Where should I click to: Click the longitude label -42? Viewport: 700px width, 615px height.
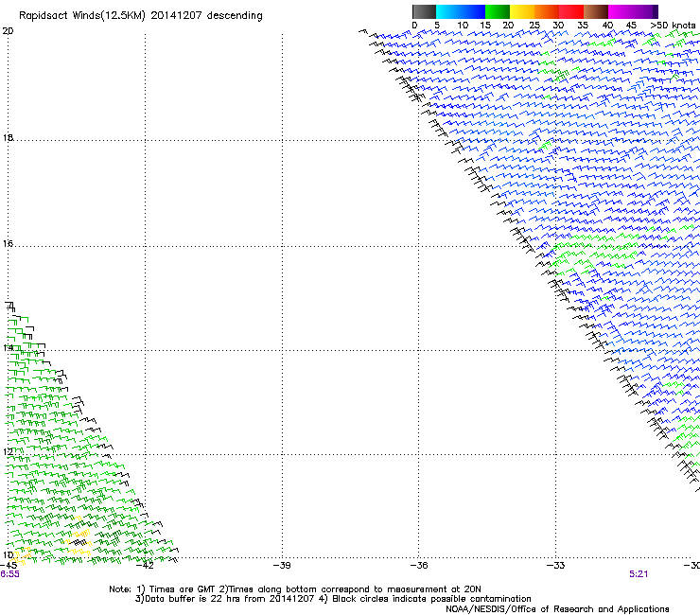(145, 565)
